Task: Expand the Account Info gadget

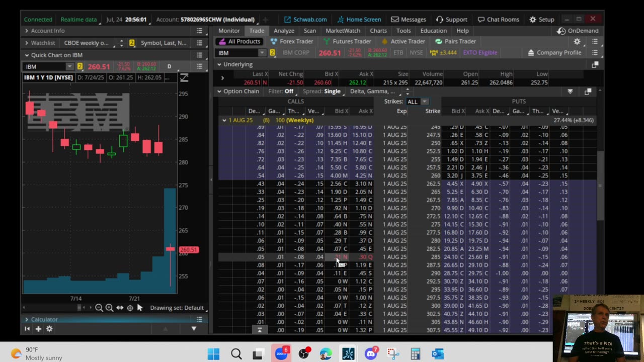Action: coord(26,31)
